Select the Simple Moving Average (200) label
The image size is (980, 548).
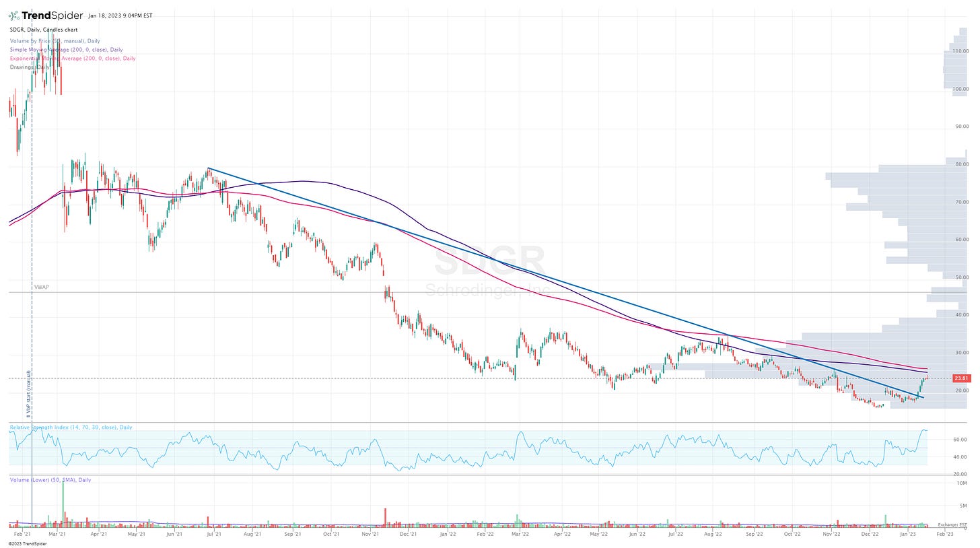click(x=65, y=49)
